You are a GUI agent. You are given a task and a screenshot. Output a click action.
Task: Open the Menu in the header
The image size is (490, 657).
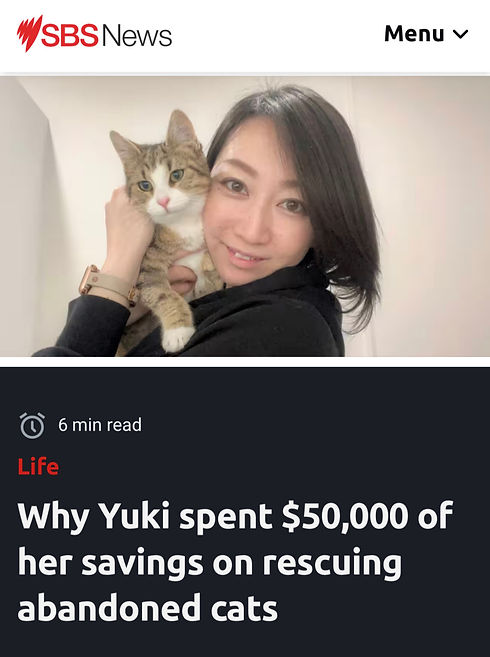coord(426,34)
